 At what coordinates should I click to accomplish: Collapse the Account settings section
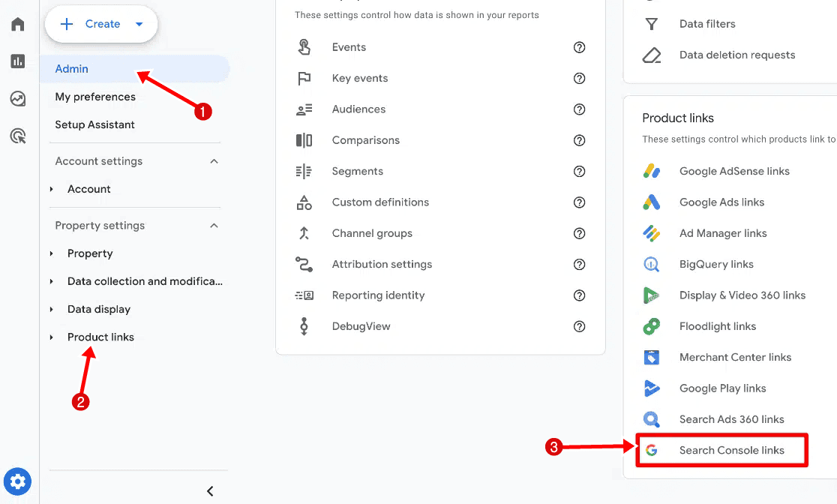(214, 161)
